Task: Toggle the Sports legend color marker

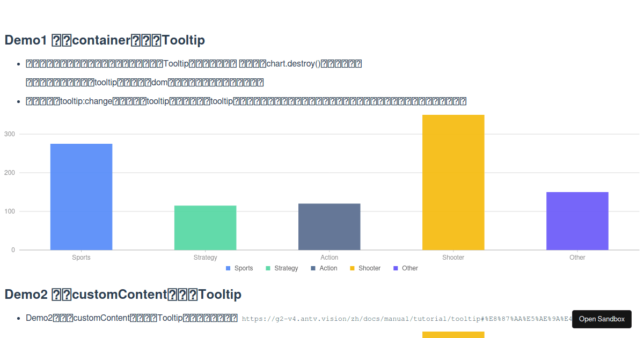Action: (x=228, y=268)
